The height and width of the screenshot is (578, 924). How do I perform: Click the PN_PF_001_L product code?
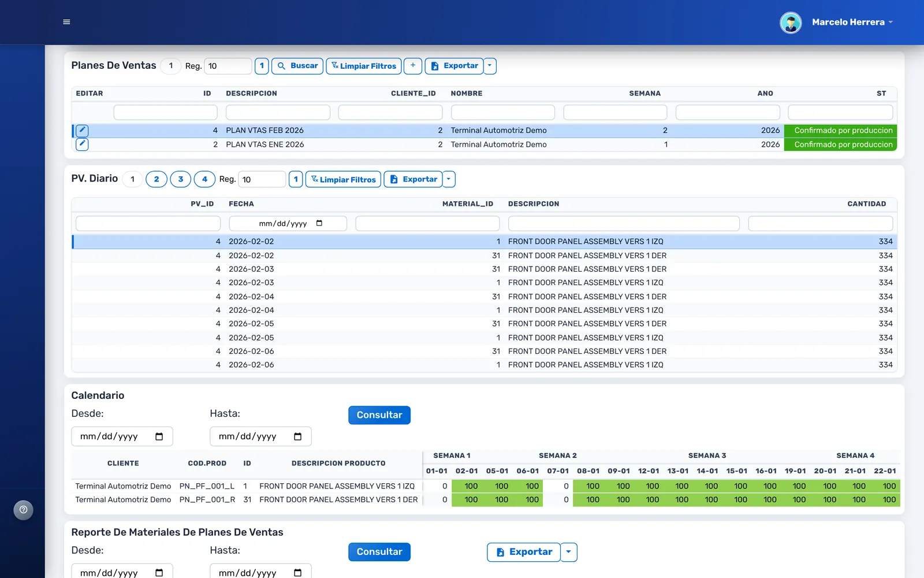[207, 486]
